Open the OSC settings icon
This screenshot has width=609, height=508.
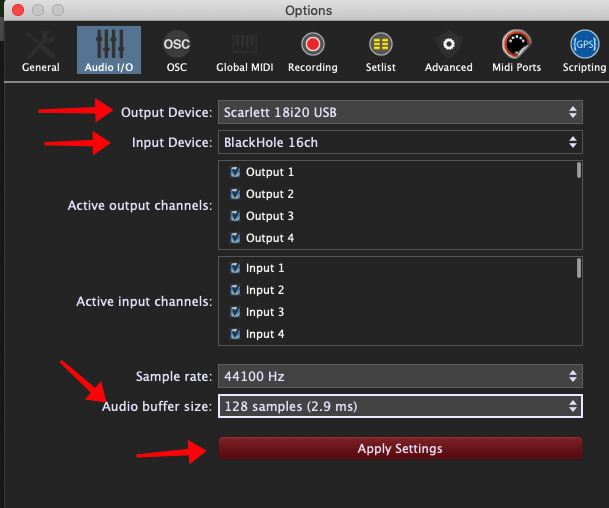177,44
